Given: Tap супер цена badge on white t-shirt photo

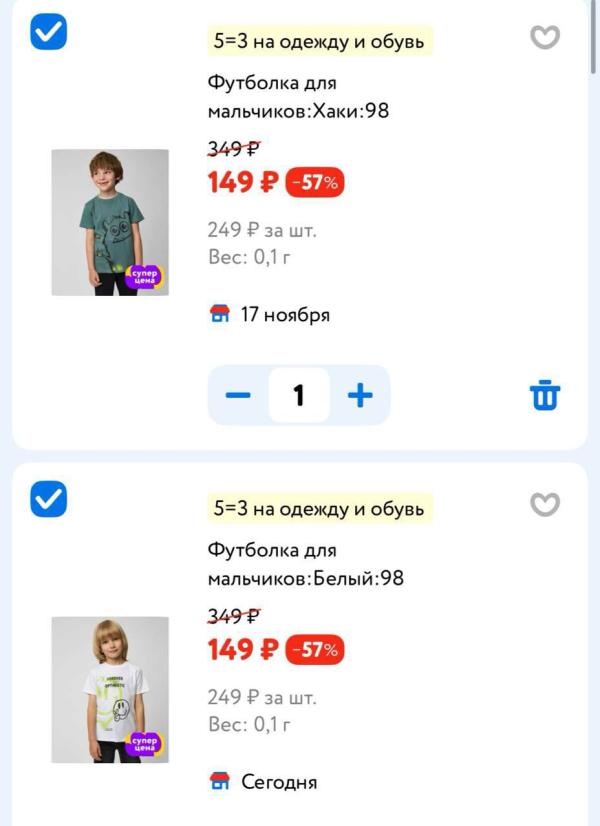Looking at the screenshot, I should coord(144,743).
